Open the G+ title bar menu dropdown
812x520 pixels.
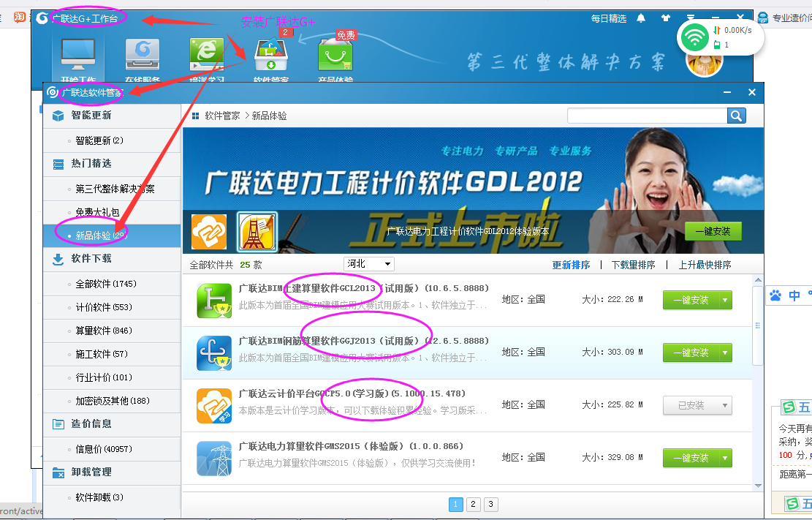tap(690, 18)
